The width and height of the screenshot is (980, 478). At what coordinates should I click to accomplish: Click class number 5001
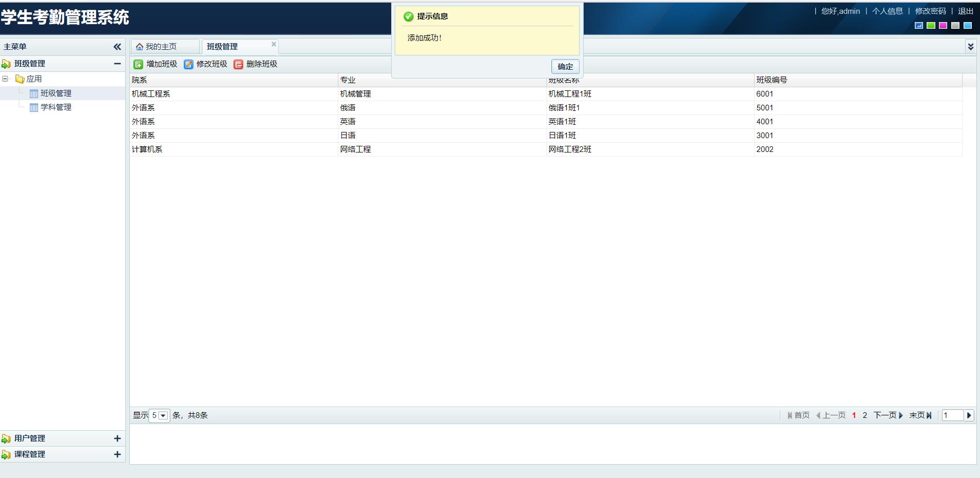(x=764, y=108)
